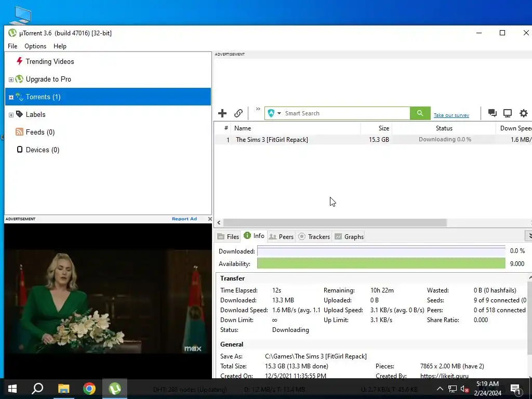Click the Add Torrent plus icon

[222, 113]
